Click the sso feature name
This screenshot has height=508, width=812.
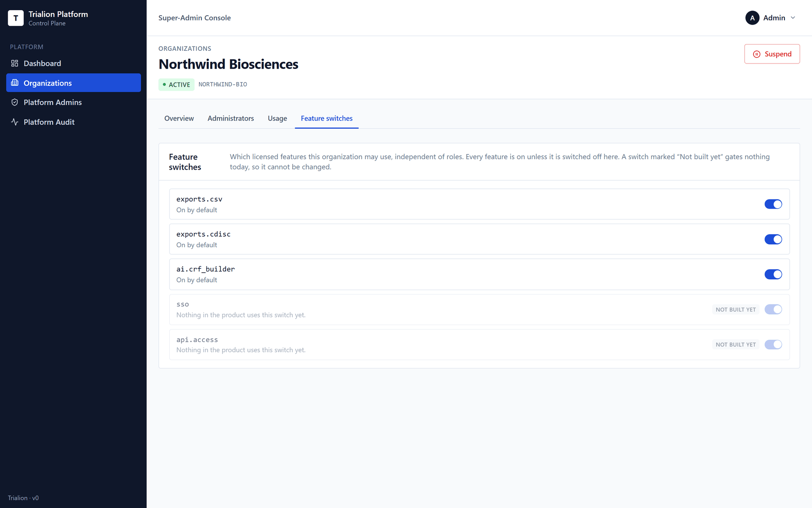click(x=183, y=304)
